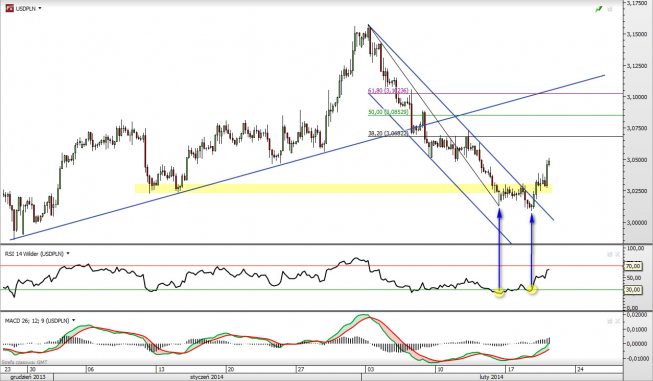The image size is (653, 381).
Task: Expand the RSI 14 Wilder dropdown arrow
Action: point(68,254)
